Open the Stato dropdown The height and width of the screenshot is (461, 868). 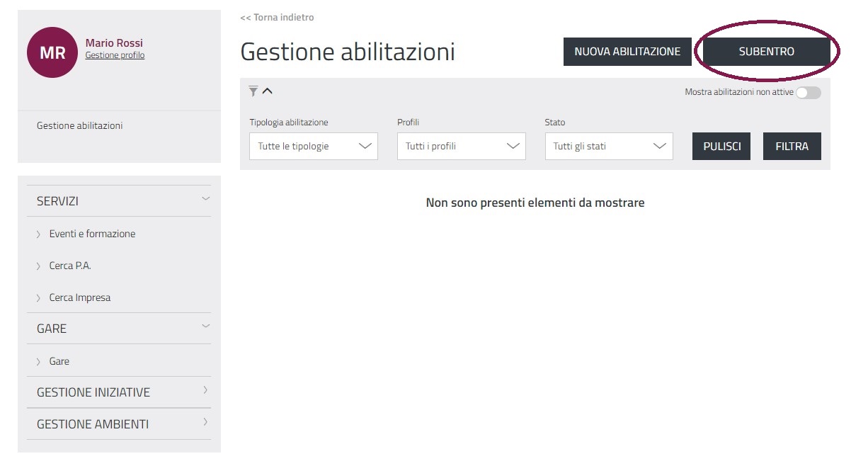pyautogui.click(x=608, y=147)
